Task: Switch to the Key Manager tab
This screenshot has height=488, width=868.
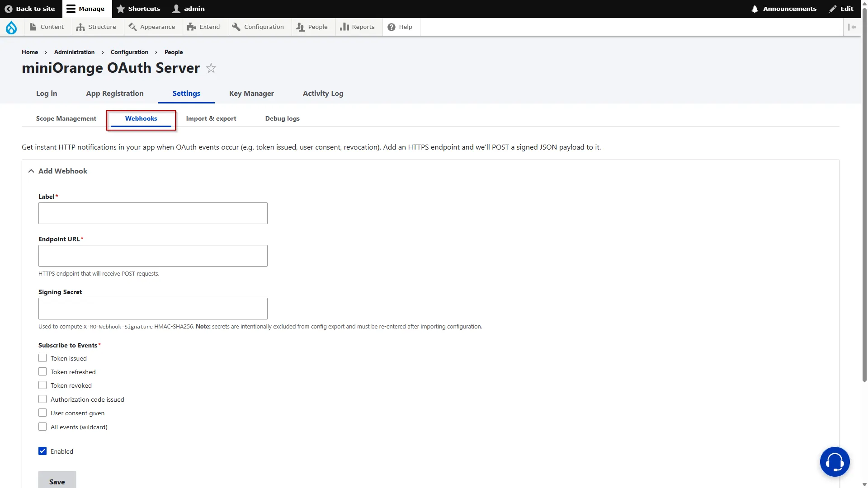Action: click(251, 93)
